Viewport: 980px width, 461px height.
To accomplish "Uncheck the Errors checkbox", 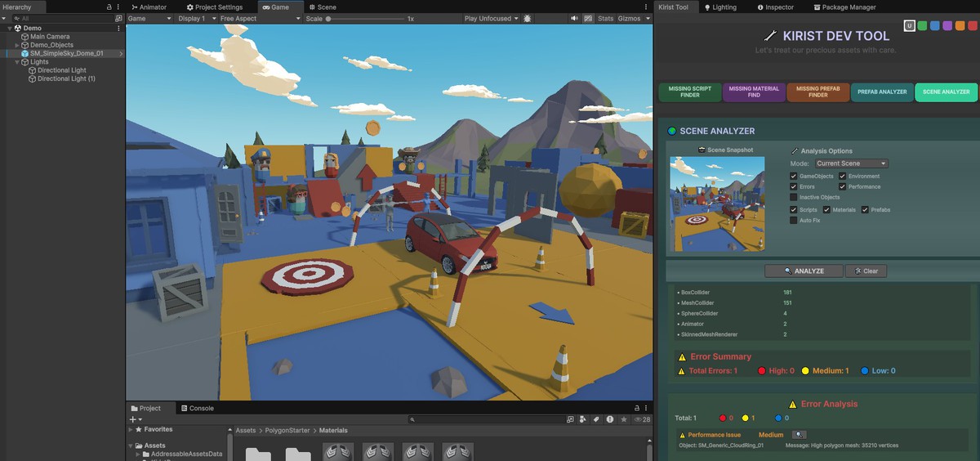I will click(794, 186).
